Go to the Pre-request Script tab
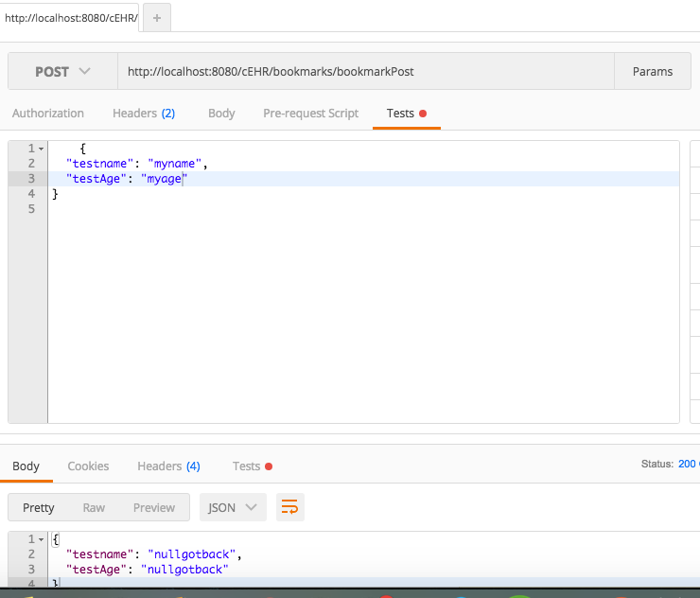The image size is (700, 598). 310,113
